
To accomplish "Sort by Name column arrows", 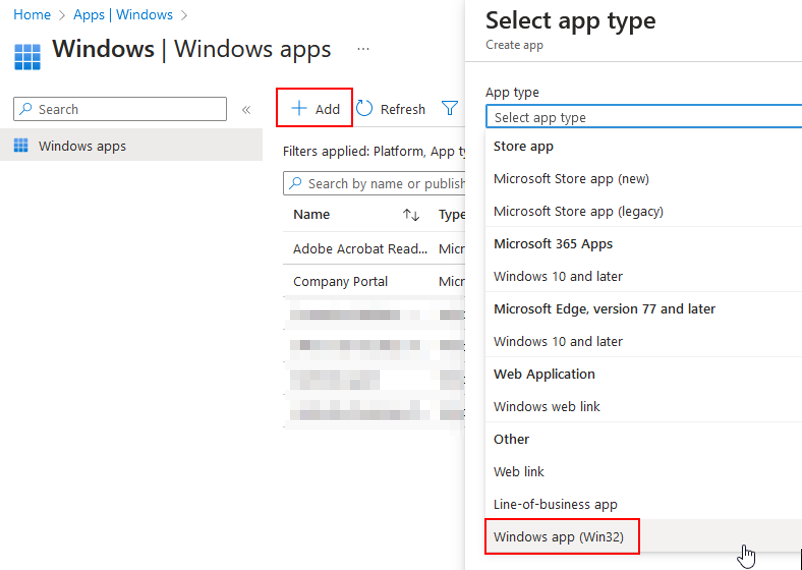I will [x=411, y=215].
